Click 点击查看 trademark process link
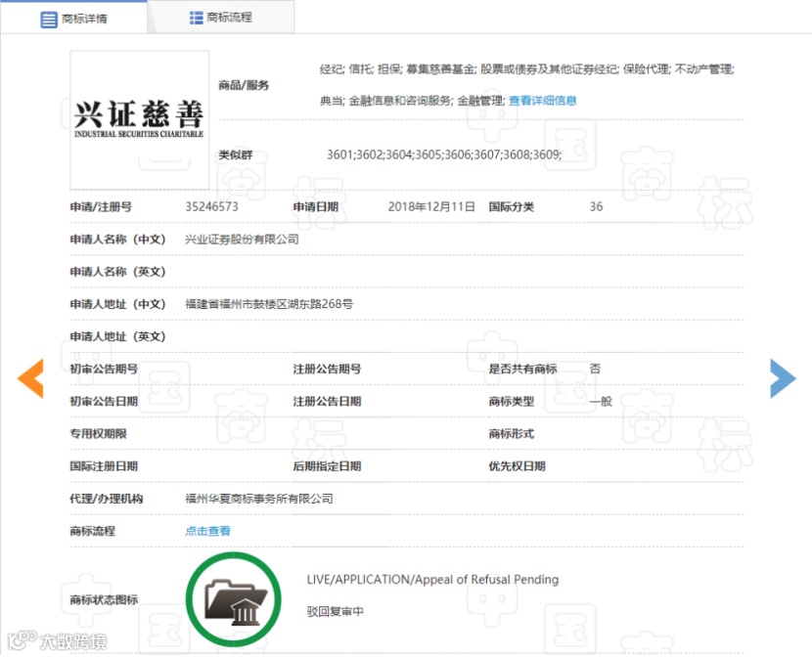The height and width of the screenshot is (657, 812). [x=207, y=531]
